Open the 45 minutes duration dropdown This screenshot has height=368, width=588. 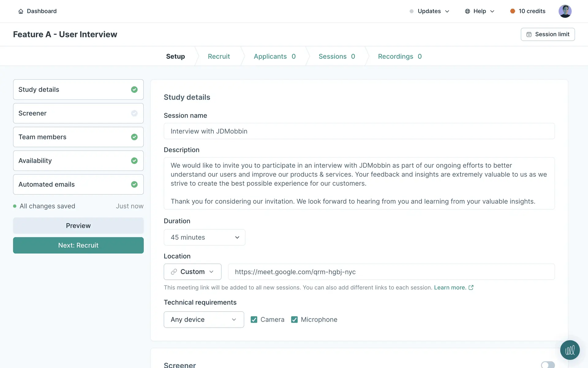tap(204, 237)
